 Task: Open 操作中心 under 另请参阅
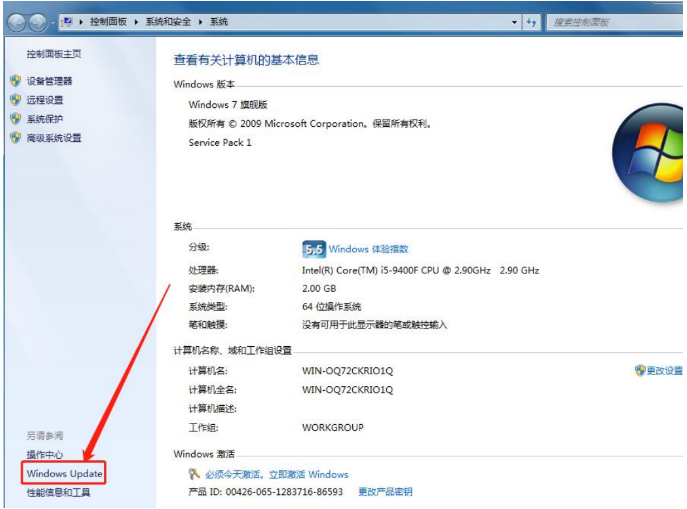click(x=45, y=455)
